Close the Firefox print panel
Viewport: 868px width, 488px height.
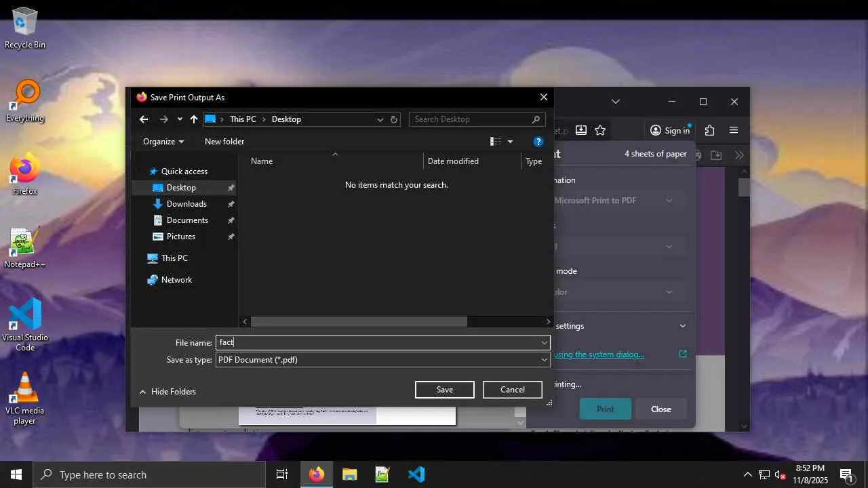point(661,409)
